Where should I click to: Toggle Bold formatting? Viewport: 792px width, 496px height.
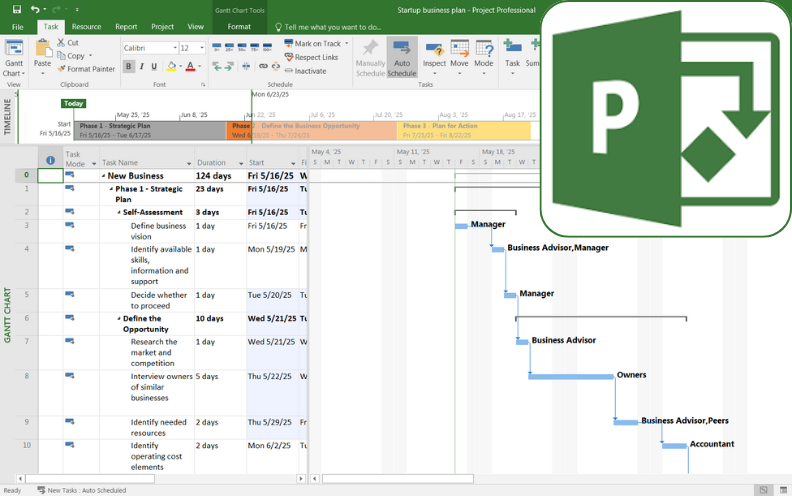coord(129,66)
